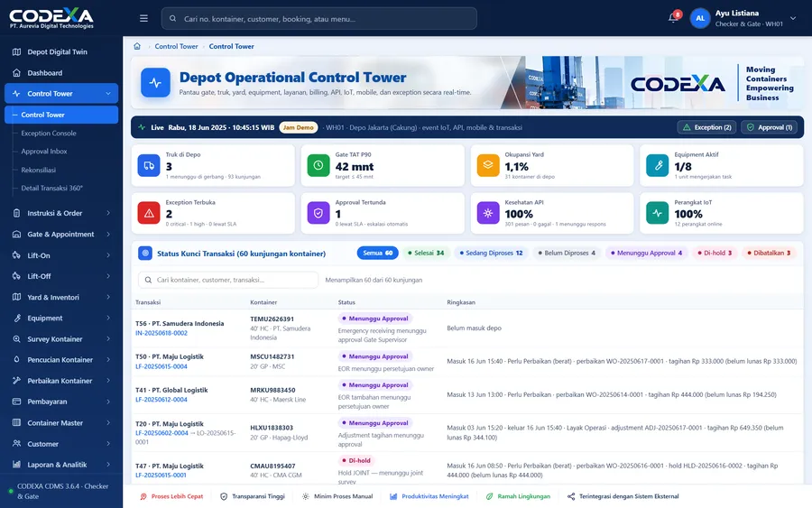Viewport: 812px width, 508px height.
Task: Focus the Cari kontainer, customer, transaksi field
Action: click(x=228, y=280)
